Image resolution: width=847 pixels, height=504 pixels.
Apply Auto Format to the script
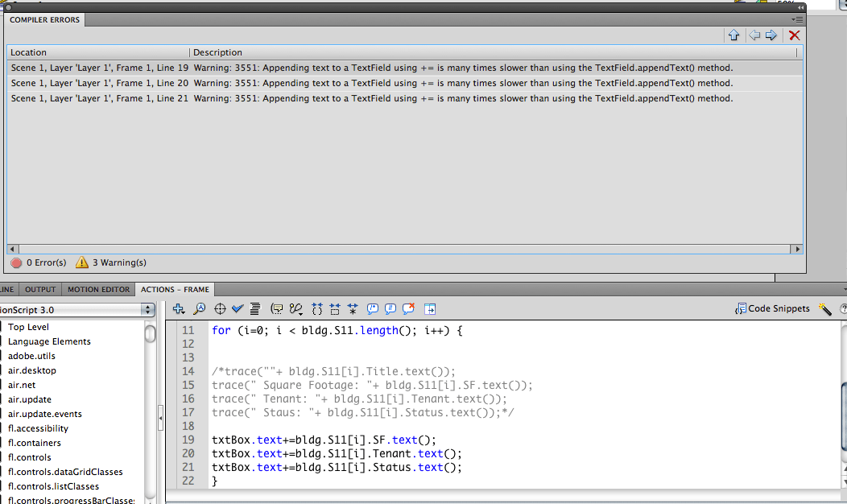(255, 308)
